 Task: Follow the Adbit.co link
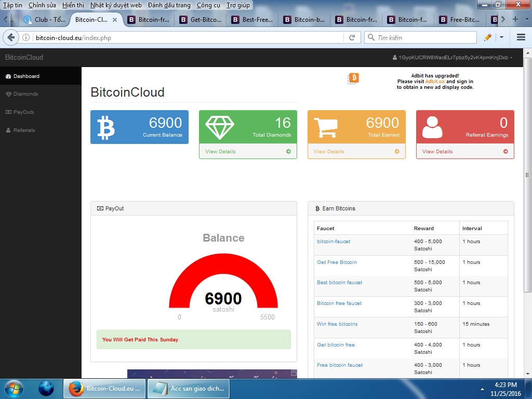[435, 82]
